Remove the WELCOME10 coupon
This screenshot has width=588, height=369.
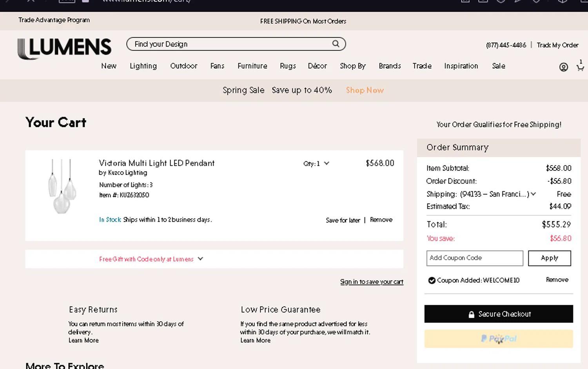click(557, 280)
